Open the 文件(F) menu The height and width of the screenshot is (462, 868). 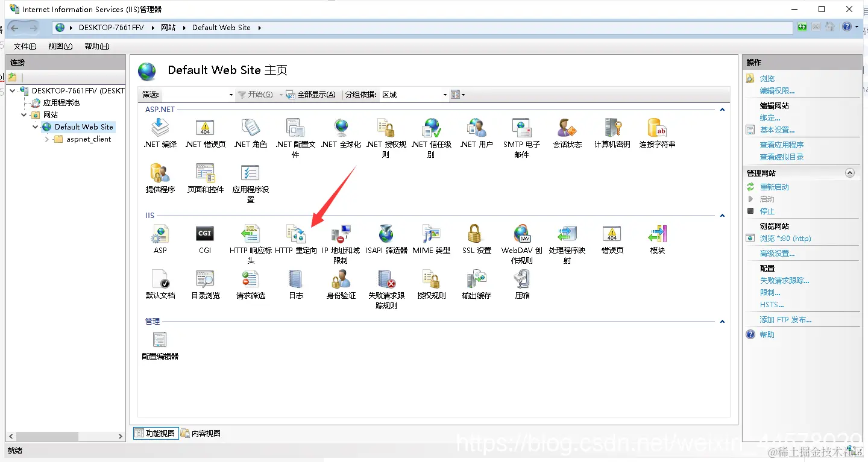click(25, 46)
